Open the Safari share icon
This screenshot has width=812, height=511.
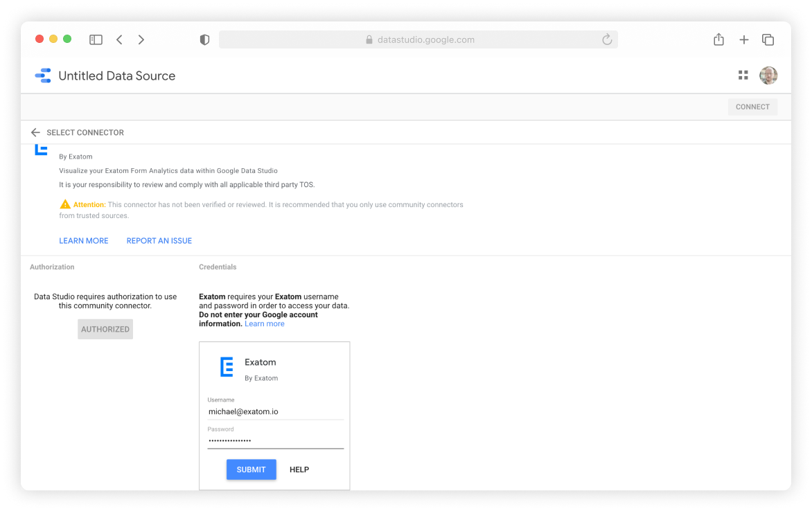(x=718, y=39)
